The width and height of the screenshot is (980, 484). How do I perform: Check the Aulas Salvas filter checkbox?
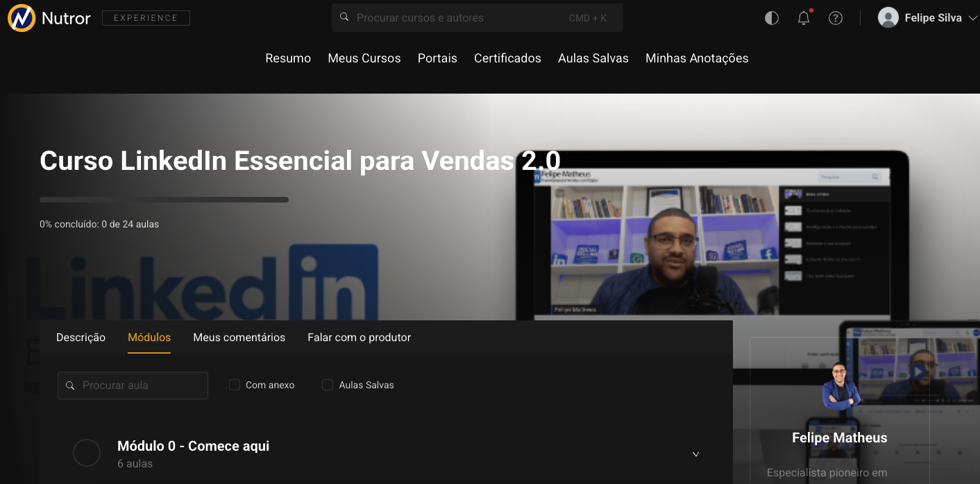[x=328, y=385]
